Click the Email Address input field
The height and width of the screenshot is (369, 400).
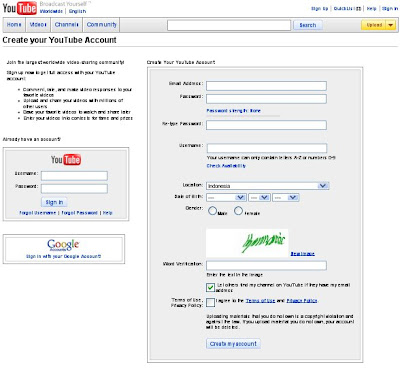click(x=266, y=86)
